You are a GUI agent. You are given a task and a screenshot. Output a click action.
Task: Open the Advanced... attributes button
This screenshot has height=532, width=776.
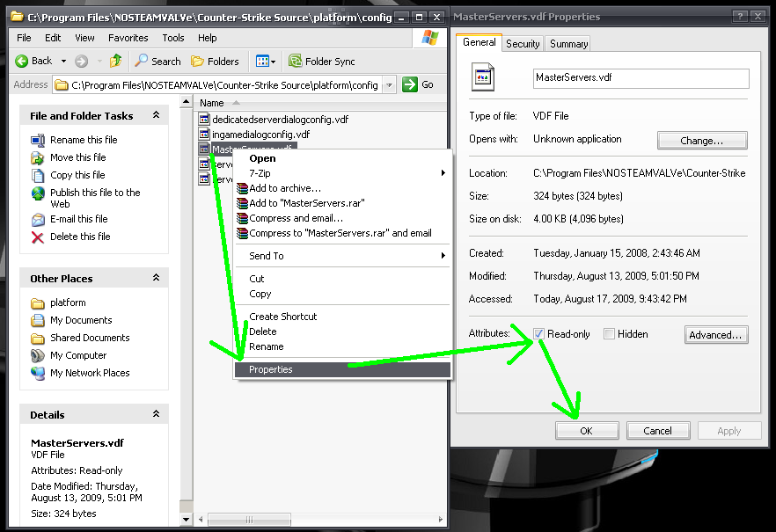click(716, 335)
